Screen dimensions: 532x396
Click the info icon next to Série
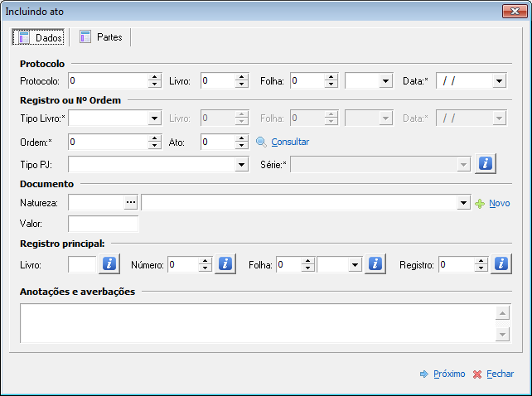click(x=486, y=163)
